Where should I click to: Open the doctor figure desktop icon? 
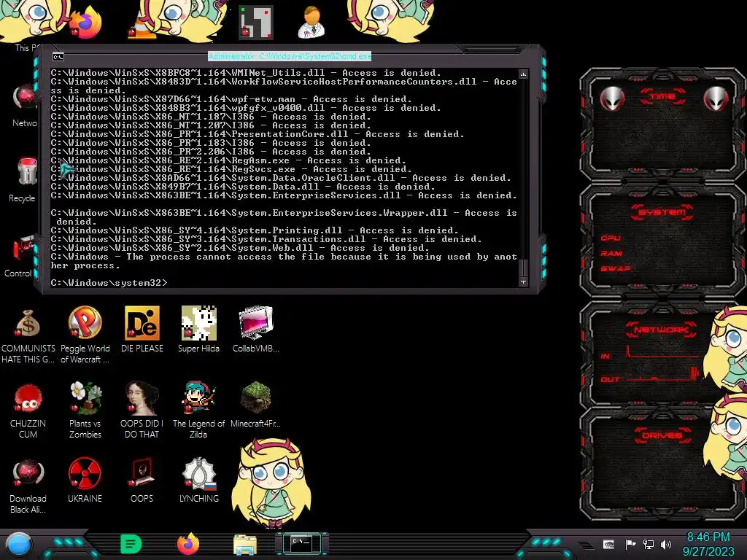pos(311,23)
